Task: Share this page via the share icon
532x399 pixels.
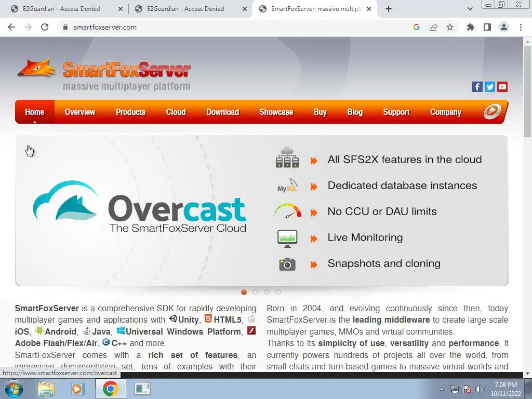Action: [433, 27]
